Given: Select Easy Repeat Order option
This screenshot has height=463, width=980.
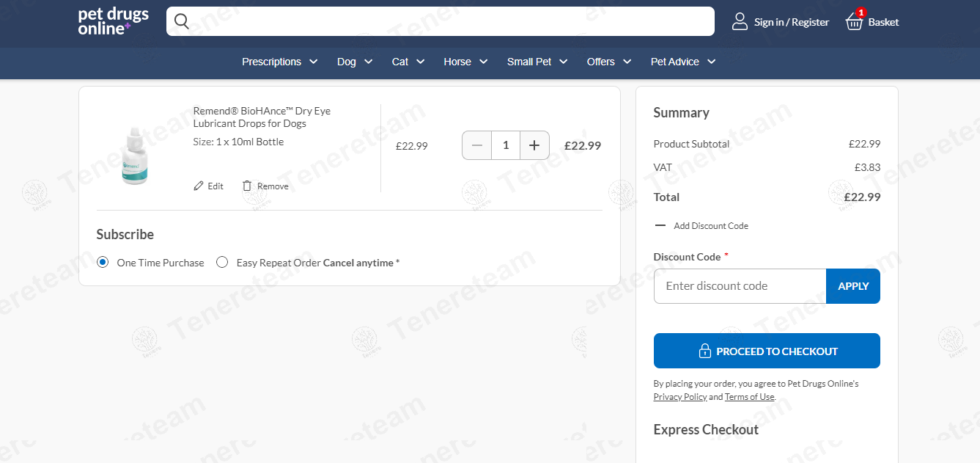Looking at the screenshot, I should (x=222, y=263).
